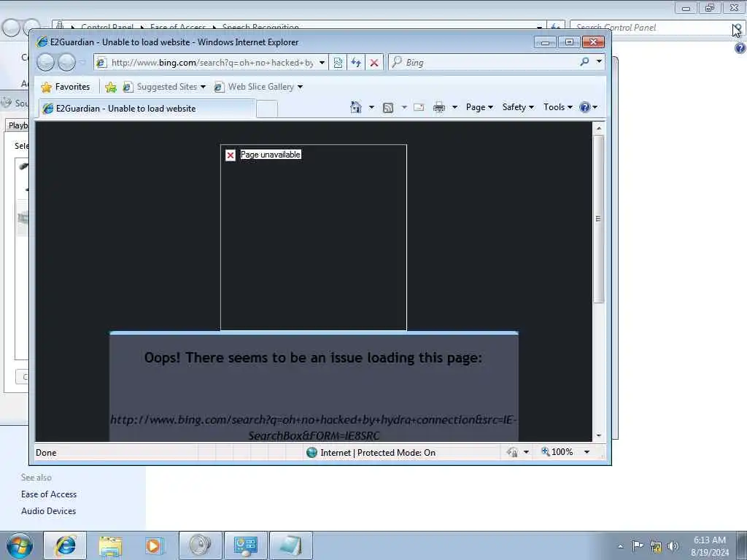Click the Internet zone globe icon in status bar
The height and width of the screenshot is (560, 747).
point(311,452)
